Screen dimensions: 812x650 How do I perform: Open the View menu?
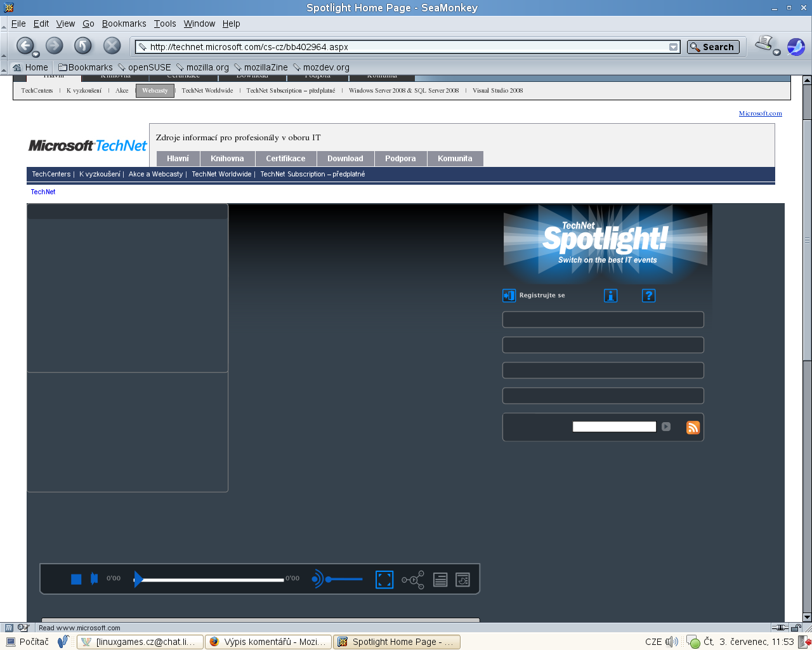pos(65,23)
